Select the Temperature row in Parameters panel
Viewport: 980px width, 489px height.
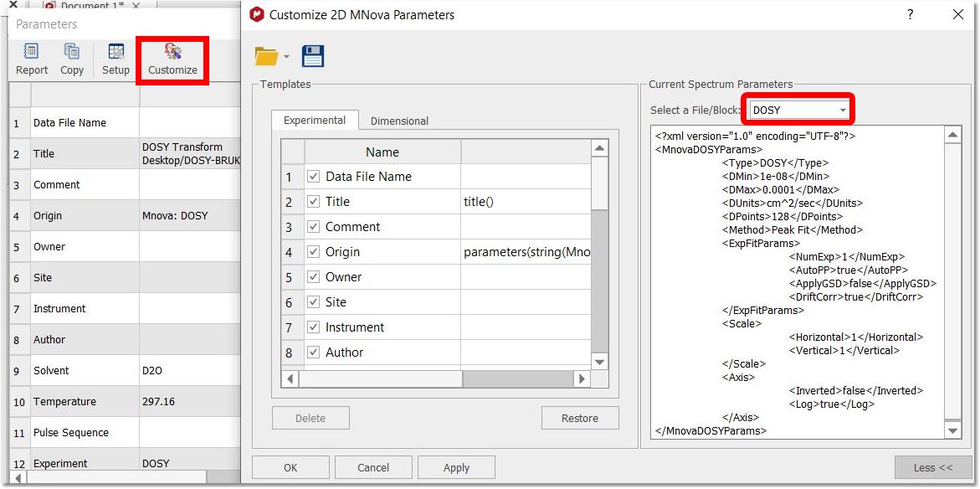(125, 401)
